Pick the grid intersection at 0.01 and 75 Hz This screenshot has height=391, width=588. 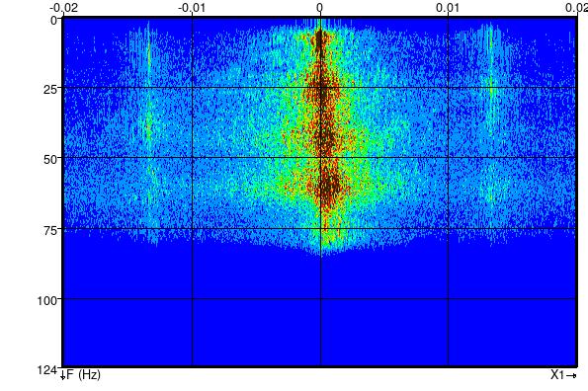[448, 228]
